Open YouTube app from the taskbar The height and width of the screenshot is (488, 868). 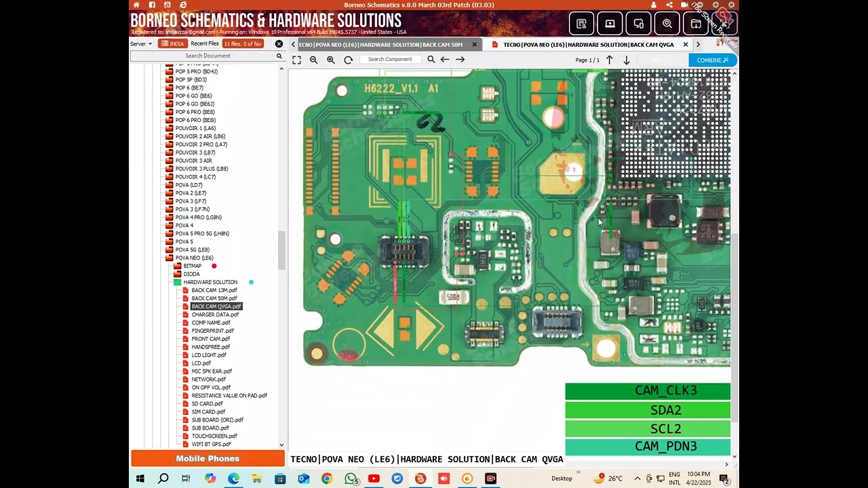tap(374, 479)
